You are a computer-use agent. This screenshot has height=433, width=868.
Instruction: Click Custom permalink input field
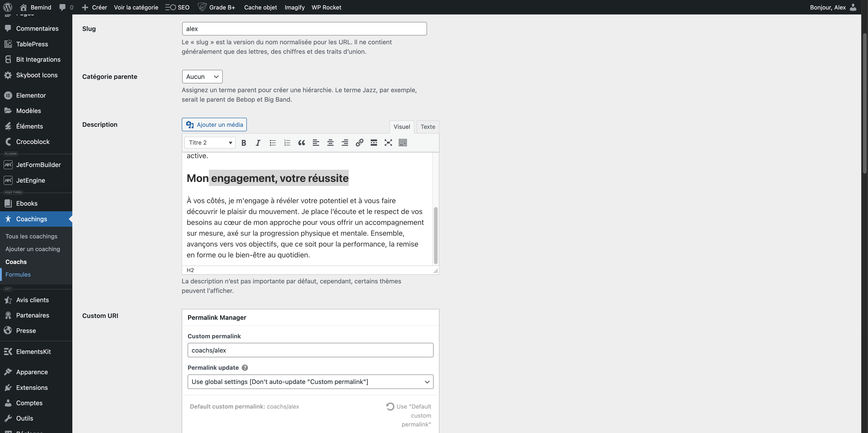tap(310, 350)
